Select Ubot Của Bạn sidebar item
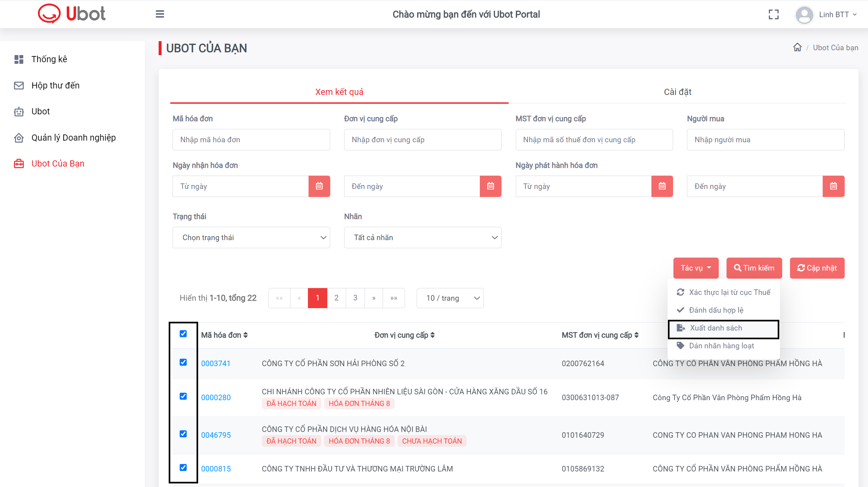Image resolution: width=868 pixels, height=487 pixels. coord(58,164)
